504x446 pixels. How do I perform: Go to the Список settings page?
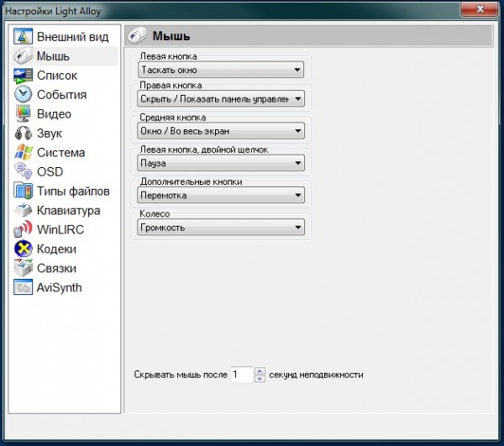point(65,76)
